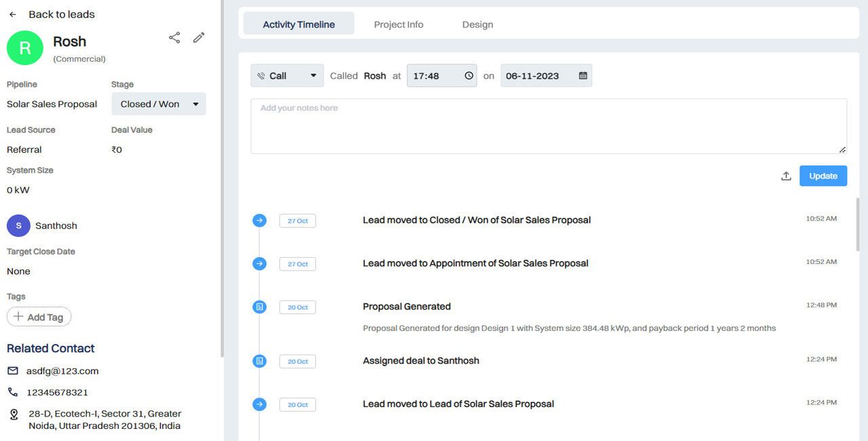Screen dimensions: 868x441
Task: Expand the Call activity type dropdown
Action: (287, 75)
